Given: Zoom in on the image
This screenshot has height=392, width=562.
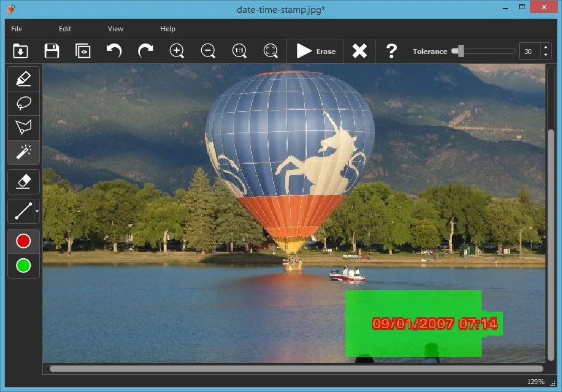Looking at the screenshot, I should tap(177, 51).
